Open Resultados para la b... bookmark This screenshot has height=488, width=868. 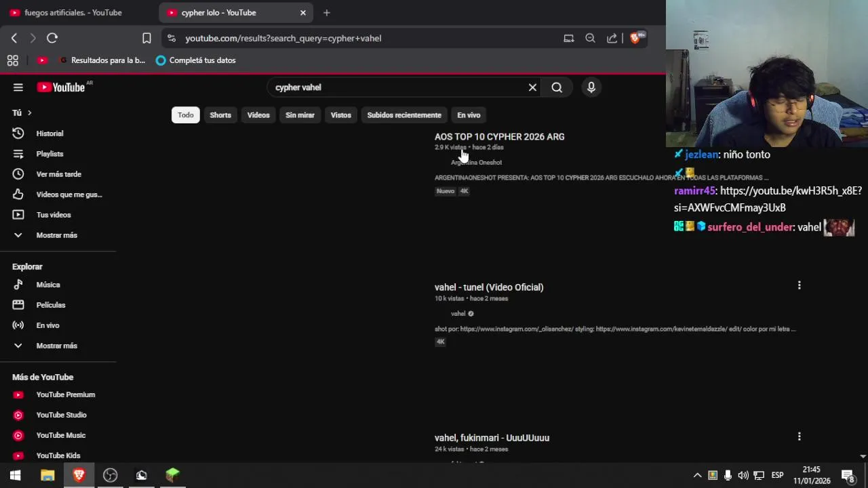[102, 60]
